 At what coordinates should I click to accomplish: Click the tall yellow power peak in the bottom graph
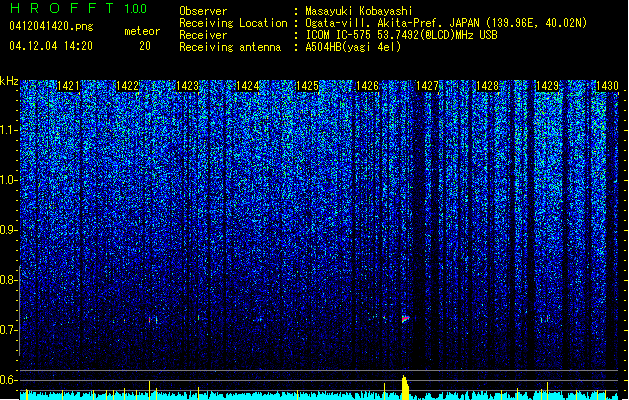[x=405, y=388]
